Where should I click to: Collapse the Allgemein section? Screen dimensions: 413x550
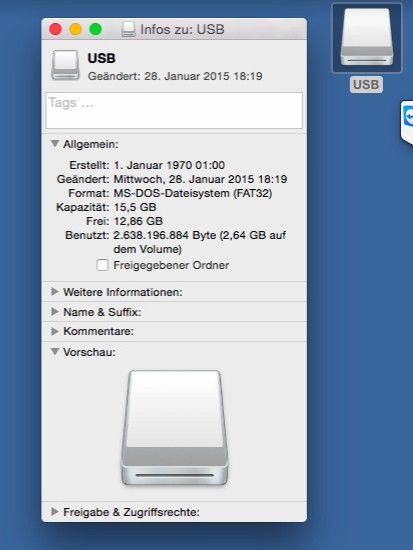pyautogui.click(x=55, y=144)
